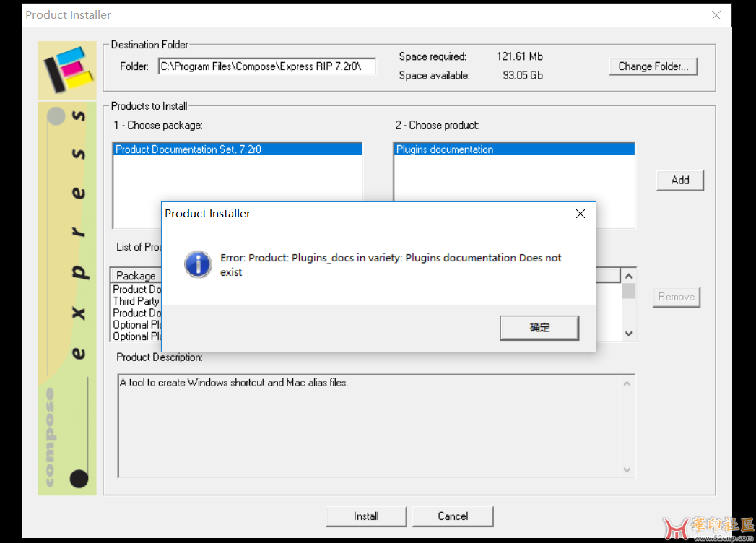Close the main Product Installer window
The height and width of the screenshot is (543, 756).
pos(716,15)
